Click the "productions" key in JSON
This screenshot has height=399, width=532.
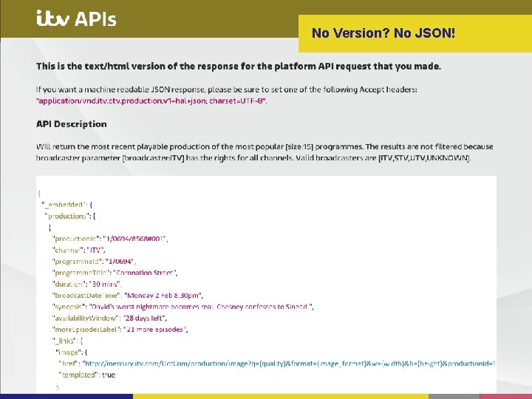[x=66, y=216]
